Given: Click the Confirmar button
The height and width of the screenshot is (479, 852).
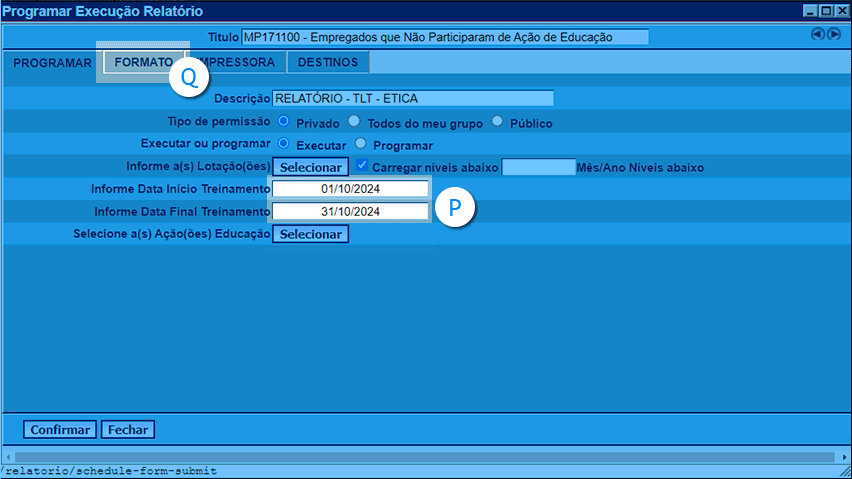Looking at the screenshot, I should (60, 430).
